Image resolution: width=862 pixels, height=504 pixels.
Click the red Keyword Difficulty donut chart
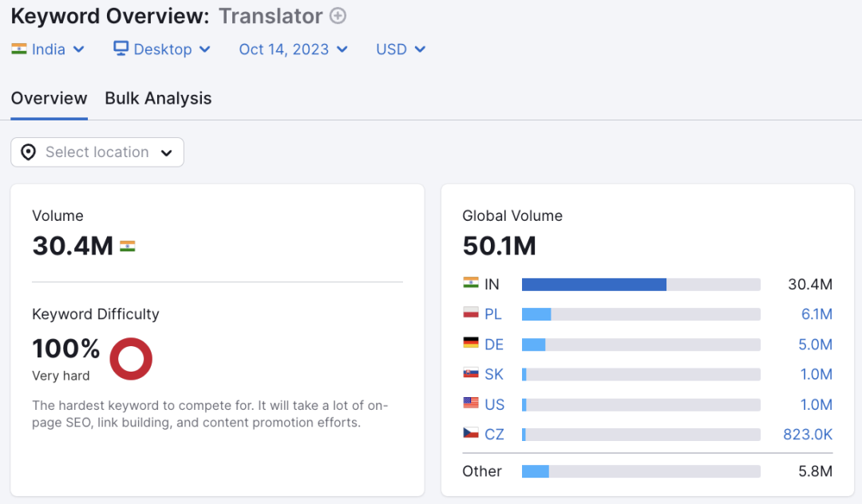[x=131, y=359]
